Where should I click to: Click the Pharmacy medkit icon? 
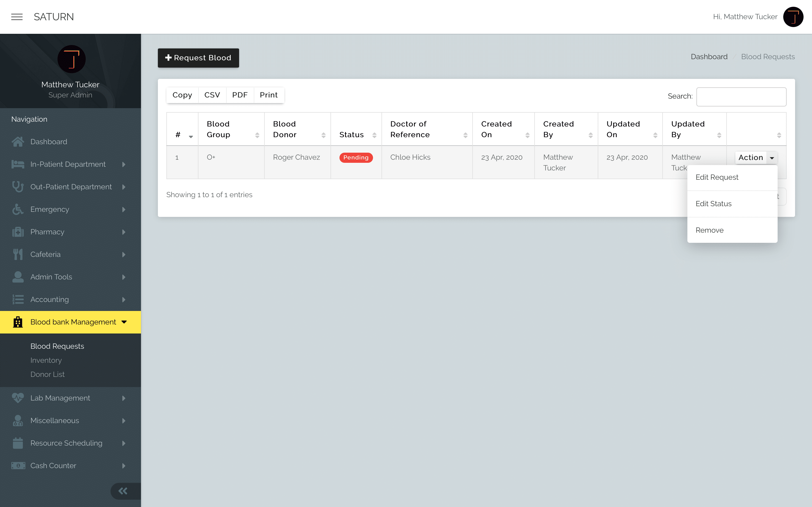point(18,232)
